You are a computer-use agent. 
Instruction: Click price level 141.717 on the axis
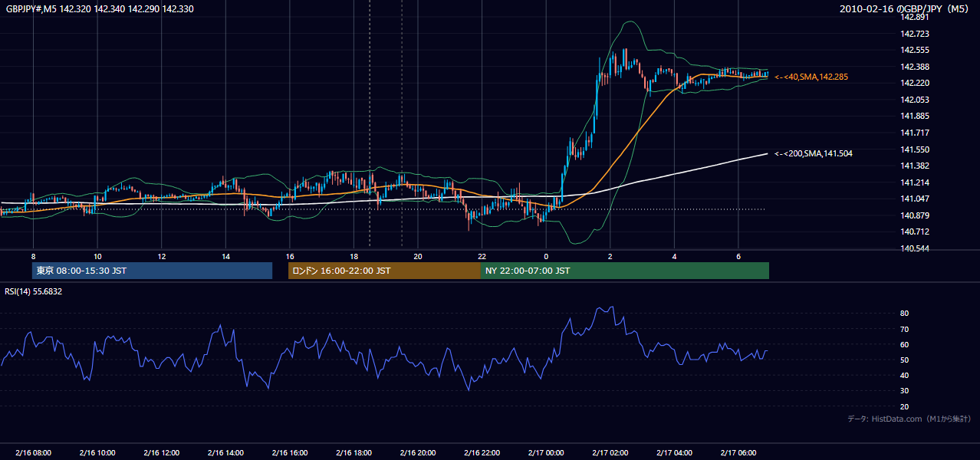click(914, 133)
